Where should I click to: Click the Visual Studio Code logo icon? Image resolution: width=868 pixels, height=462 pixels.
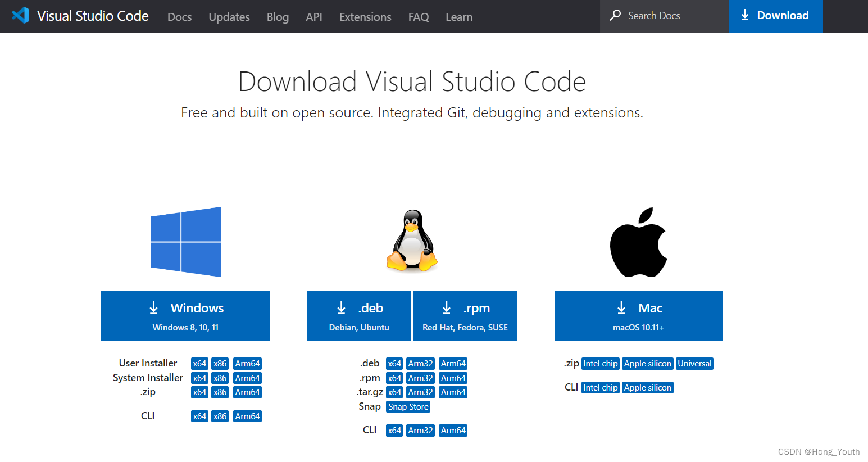point(20,15)
